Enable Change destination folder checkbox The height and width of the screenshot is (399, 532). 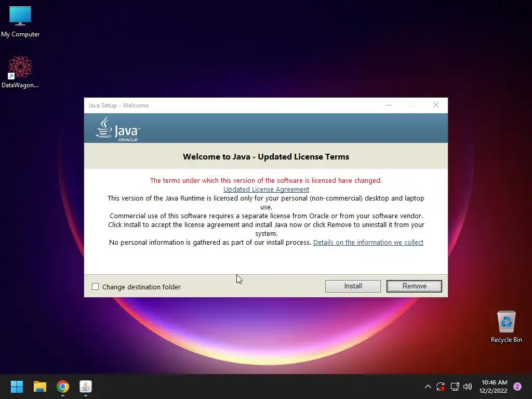coord(96,287)
